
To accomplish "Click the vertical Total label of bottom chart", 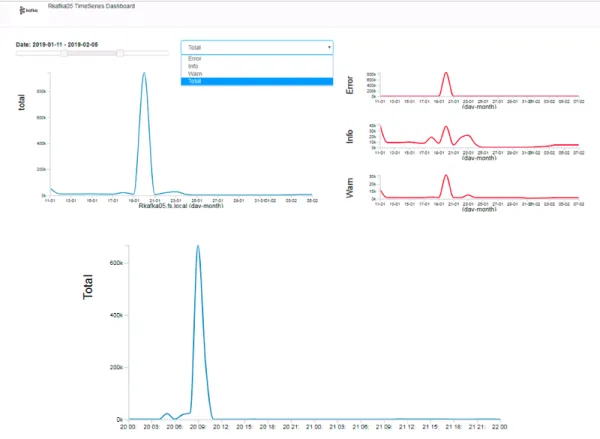I will (88, 287).
